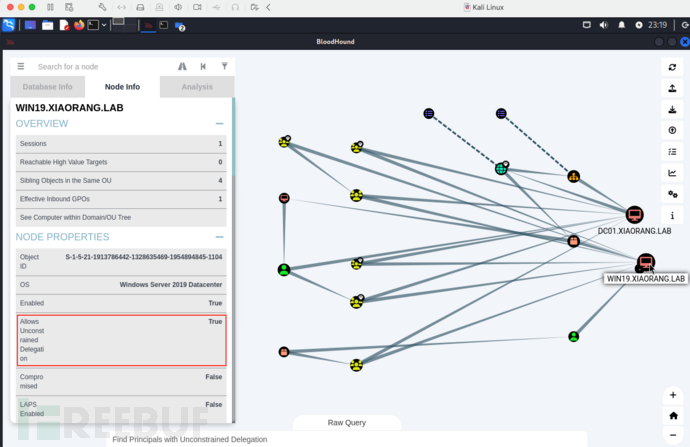Image resolution: width=690 pixels, height=447 pixels.
Task: Select the Object ID SID value
Action: (x=143, y=257)
